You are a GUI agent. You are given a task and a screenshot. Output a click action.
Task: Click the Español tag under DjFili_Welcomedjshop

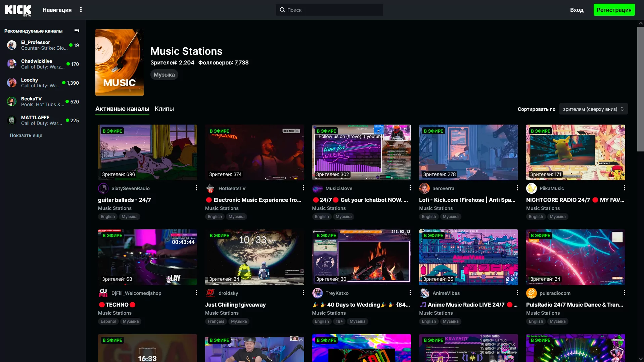pos(108,321)
